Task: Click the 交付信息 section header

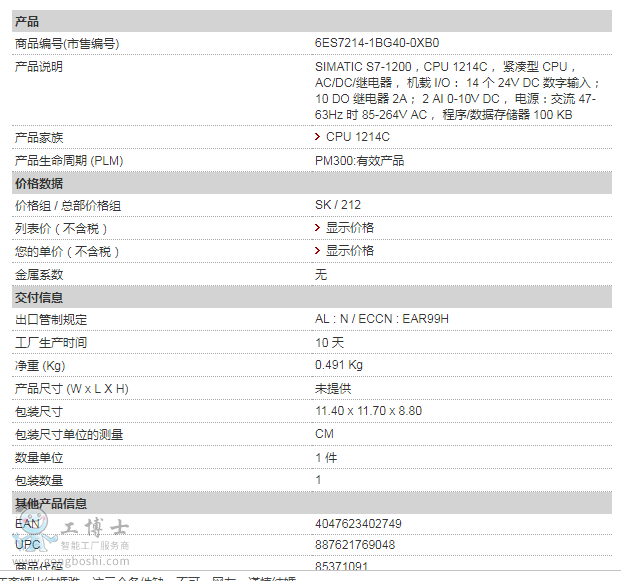Action: (x=312, y=297)
